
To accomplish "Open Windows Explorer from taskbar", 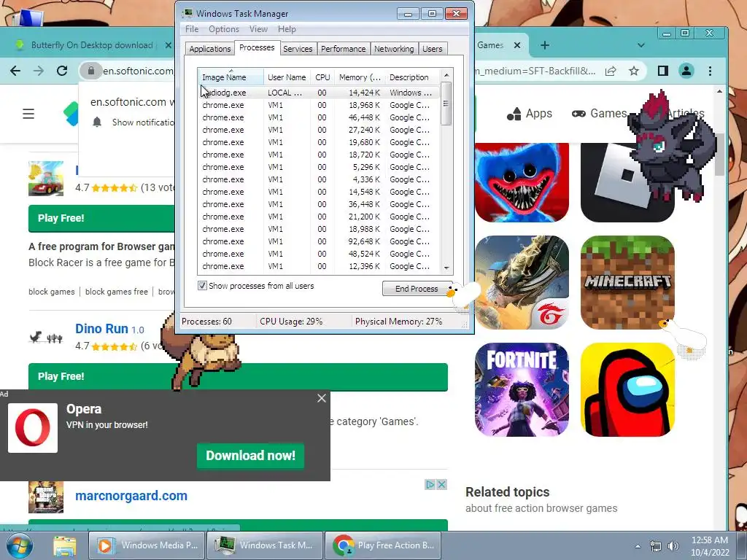I will point(65,545).
